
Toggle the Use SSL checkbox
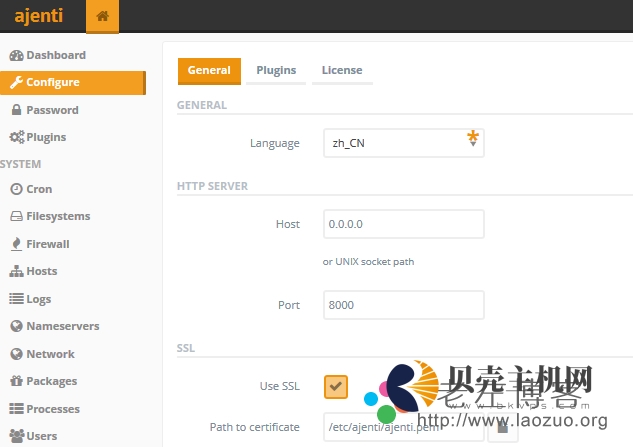(336, 387)
